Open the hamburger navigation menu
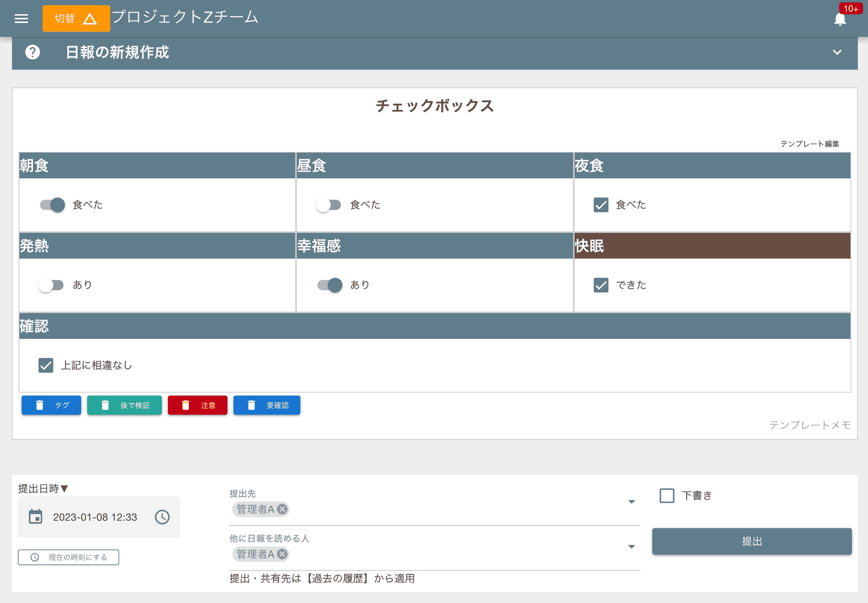The height and width of the screenshot is (603, 868). (21, 18)
